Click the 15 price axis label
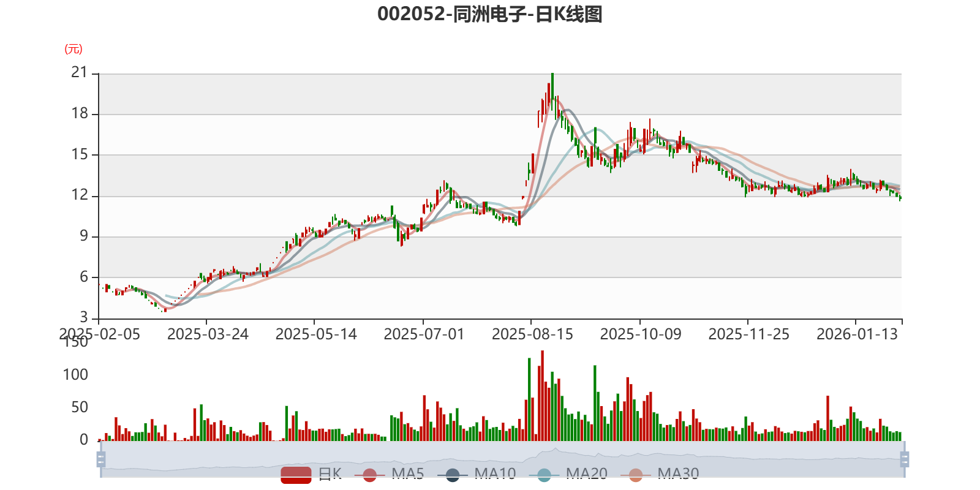Screen dimensions: 980x490 80,154
